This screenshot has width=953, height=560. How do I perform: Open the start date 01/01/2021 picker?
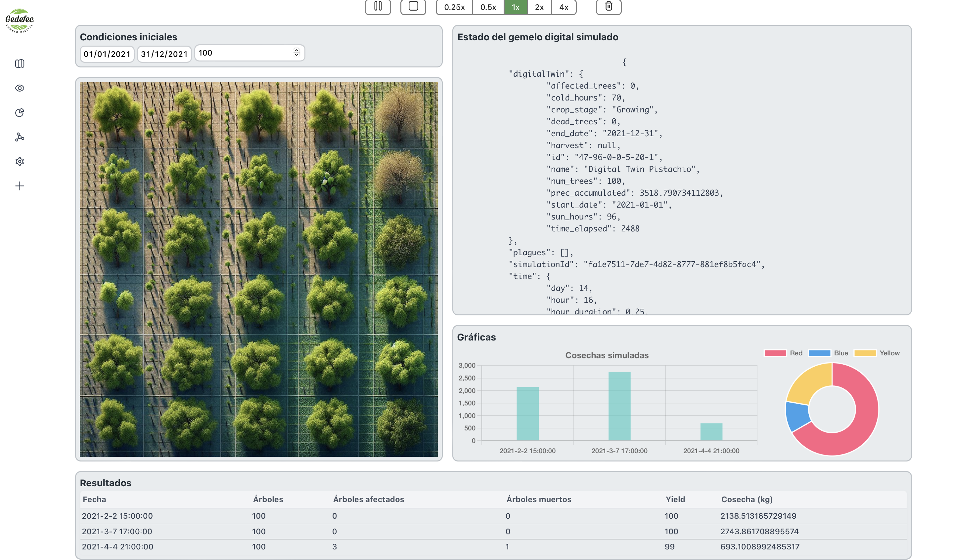[107, 54]
